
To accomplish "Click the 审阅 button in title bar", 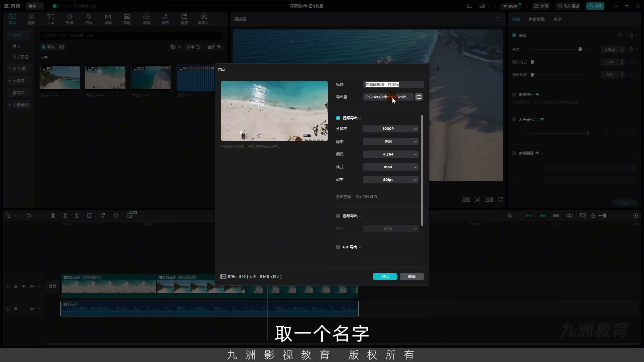I will pos(541,6).
